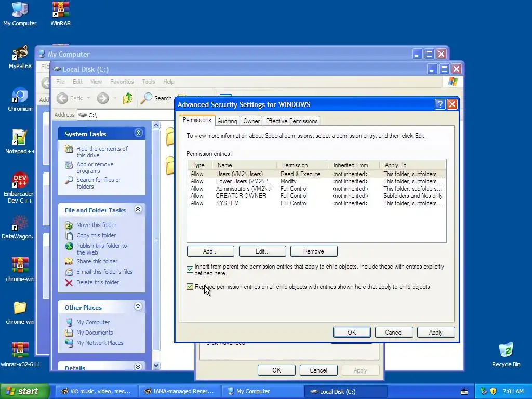The width and height of the screenshot is (532, 399).
Task: Click Add or remove programs
Action: click(95, 168)
